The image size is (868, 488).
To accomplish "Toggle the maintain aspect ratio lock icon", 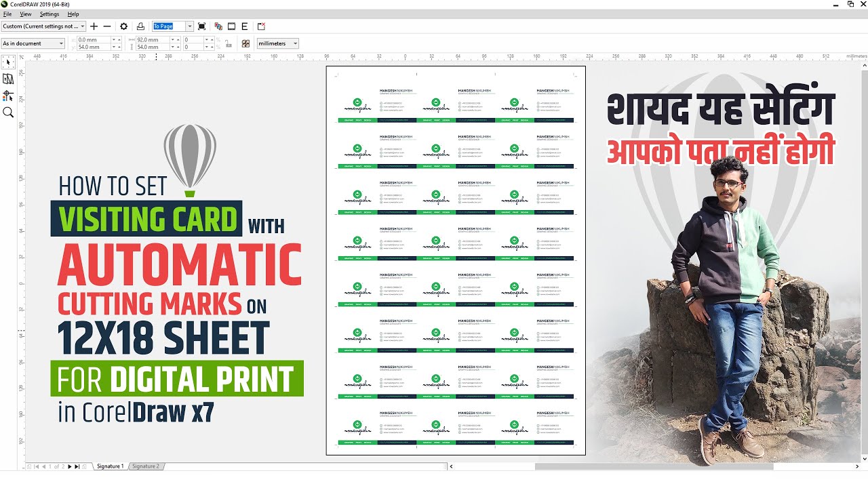I will click(x=228, y=43).
